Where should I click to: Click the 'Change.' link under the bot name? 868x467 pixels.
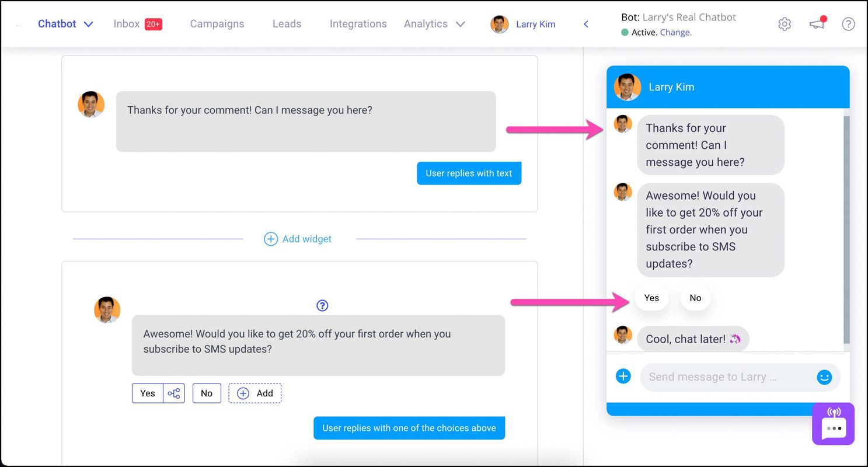coord(675,32)
